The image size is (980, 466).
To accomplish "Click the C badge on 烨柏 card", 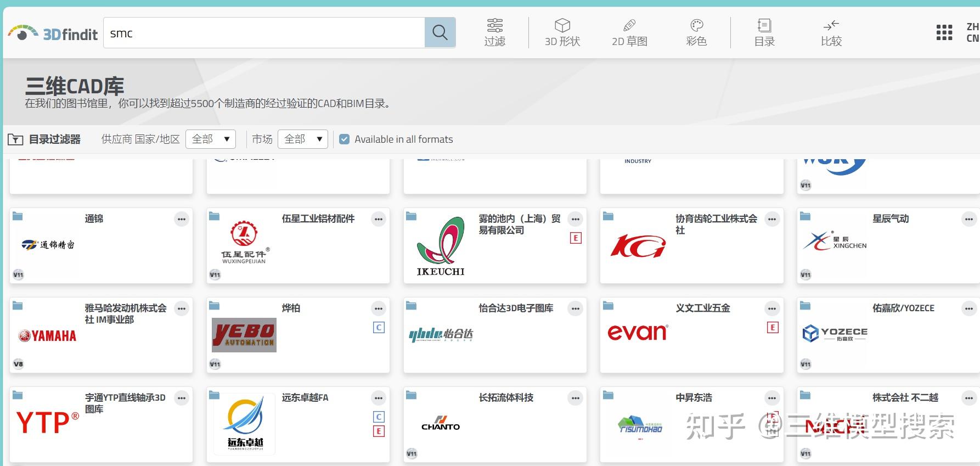I will [379, 328].
